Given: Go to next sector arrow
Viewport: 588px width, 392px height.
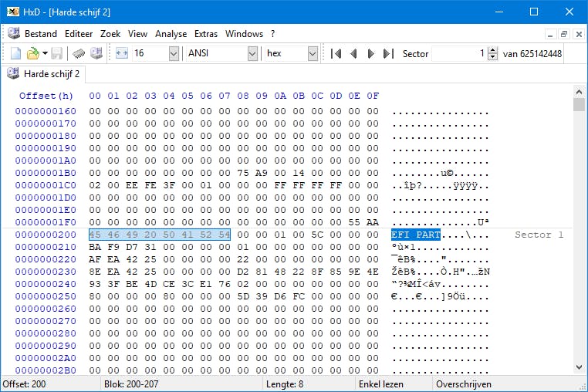Looking at the screenshot, I should coord(371,54).
